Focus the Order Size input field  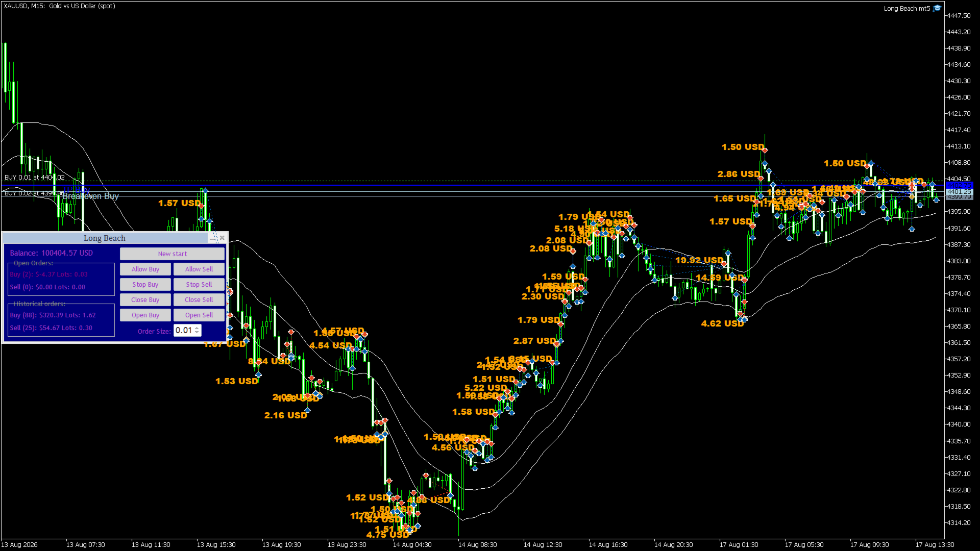[184, 331]
